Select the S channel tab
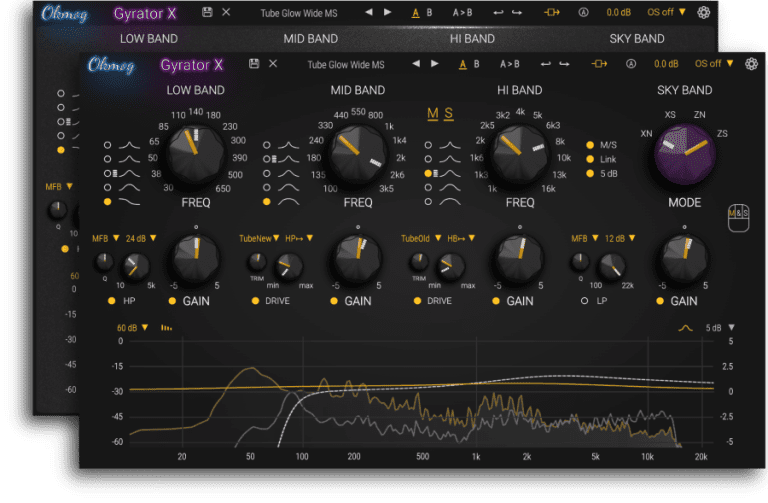 pos(449,114)
